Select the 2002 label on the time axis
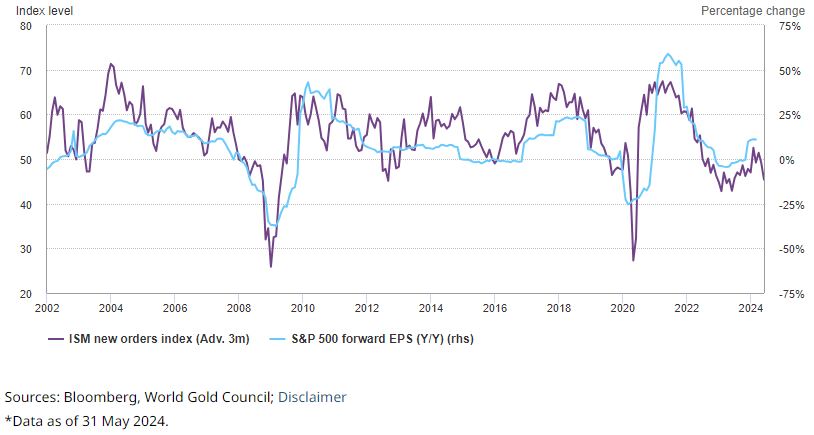Screen dimensions: 814x435 click(47, 307)
